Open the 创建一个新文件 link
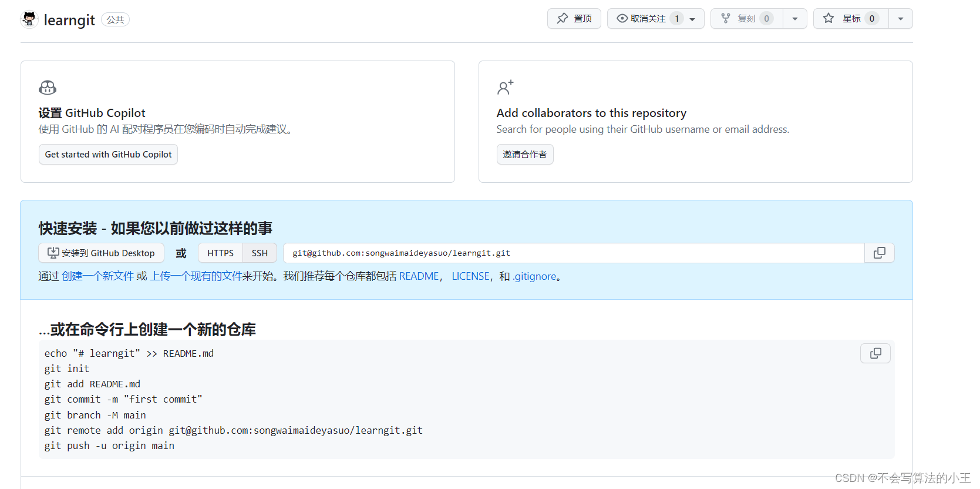Viewport: 980px width, 489px height. coord(98,276)
